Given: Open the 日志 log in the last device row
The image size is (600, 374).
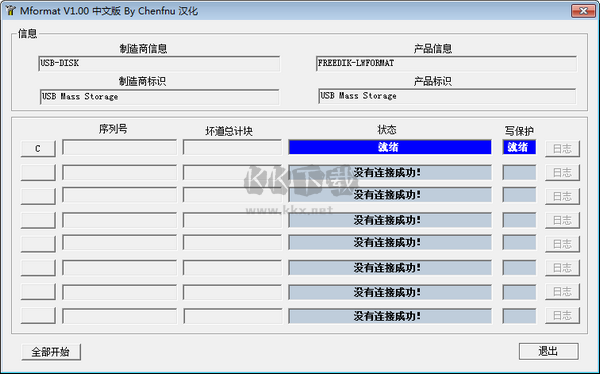Looking at the screenshot, I should tap(562, 316).
